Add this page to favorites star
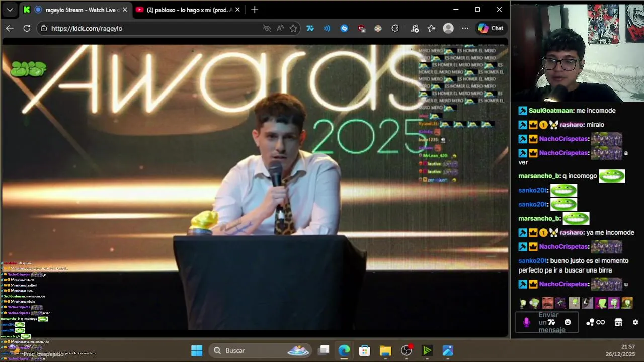 click(293, 29)
